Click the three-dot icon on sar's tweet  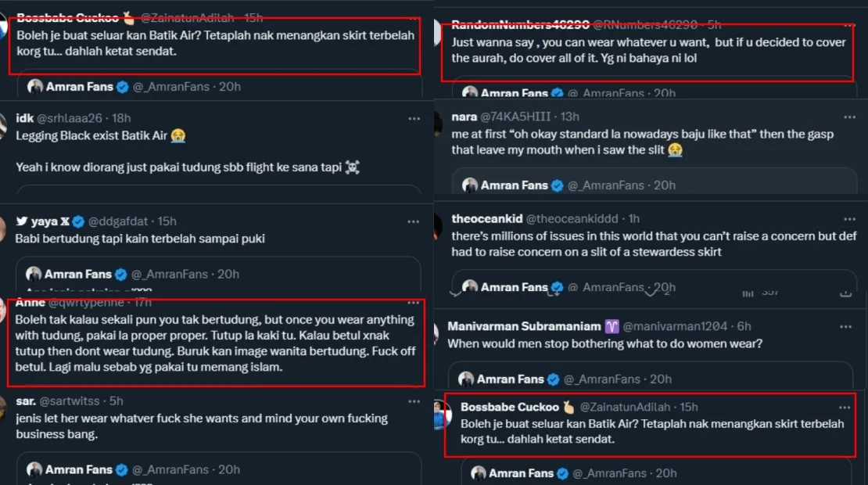tap(414, 401)
